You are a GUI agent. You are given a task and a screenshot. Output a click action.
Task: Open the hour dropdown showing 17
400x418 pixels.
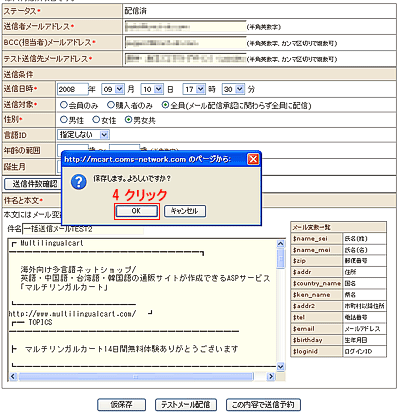(194, 89)
